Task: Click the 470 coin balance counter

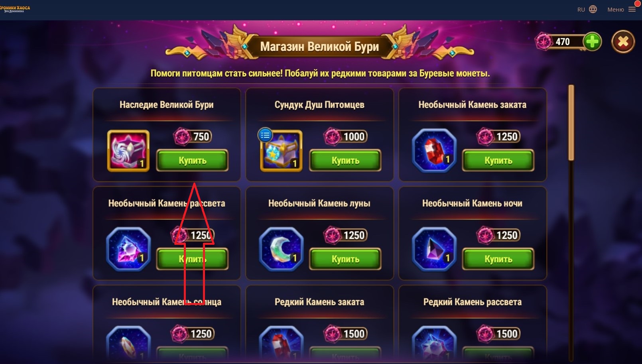Action: pos(562,41)
